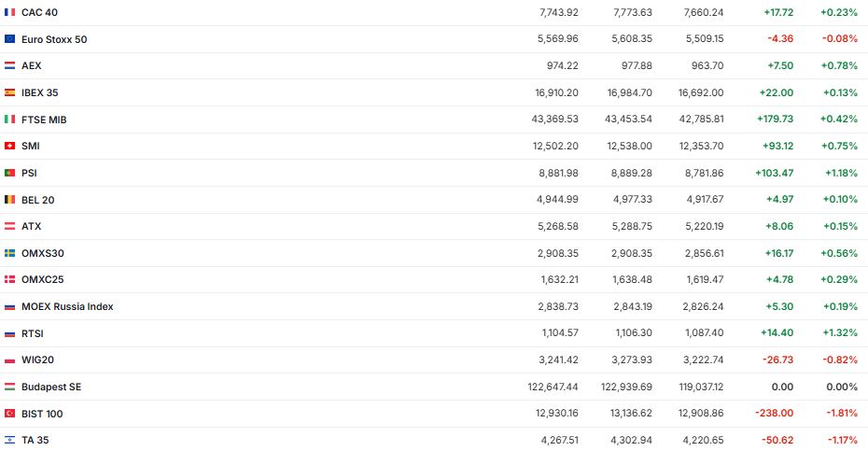
Task: Click the Italy flag icon beside FTSE MIB
Action: (10, 120)
